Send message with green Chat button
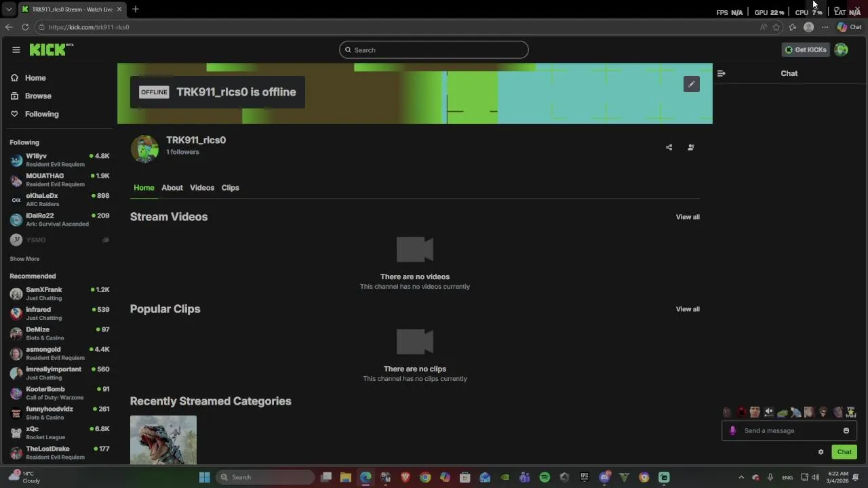 844,452
